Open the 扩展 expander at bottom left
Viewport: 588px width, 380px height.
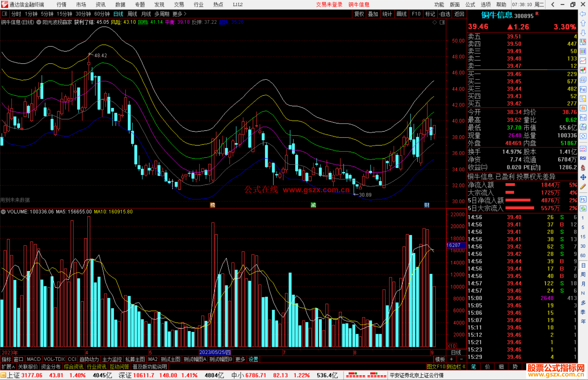click(x=8, y=367)
